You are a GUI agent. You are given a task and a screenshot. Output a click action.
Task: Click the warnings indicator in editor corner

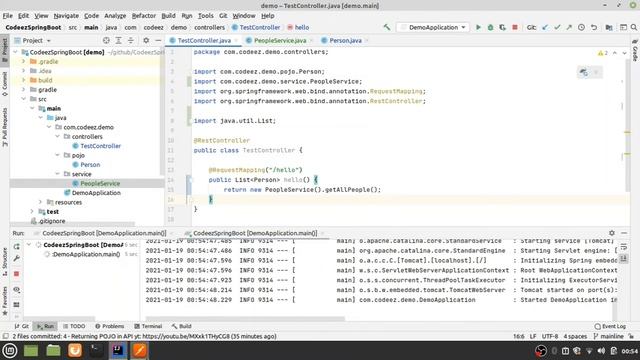tap(603, 53)
